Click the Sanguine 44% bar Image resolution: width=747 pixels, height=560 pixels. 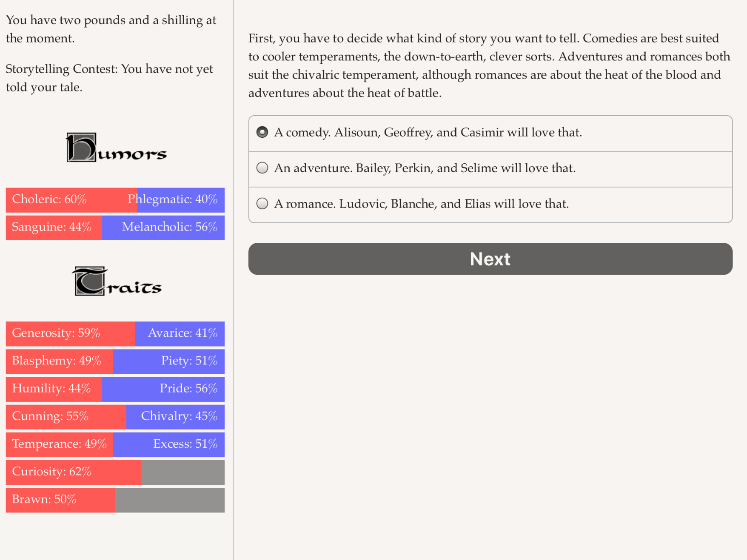coord(54,227)
